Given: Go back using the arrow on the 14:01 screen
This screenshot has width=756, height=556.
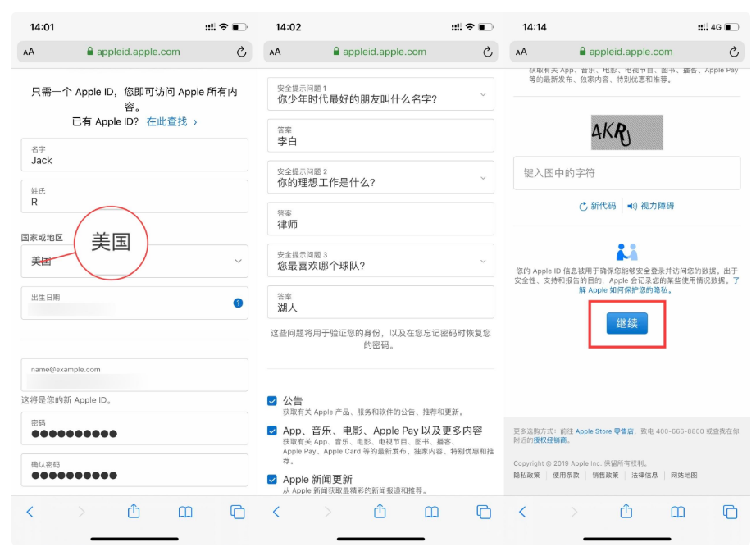Looking at the screenshot, I should tap(30, 512).
